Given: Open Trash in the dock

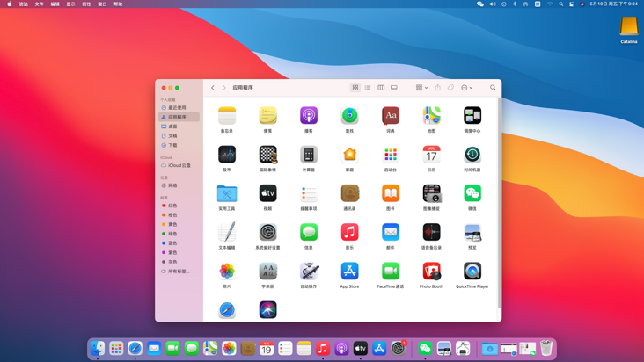Looking at the screenshot, I should click(546, 348).
